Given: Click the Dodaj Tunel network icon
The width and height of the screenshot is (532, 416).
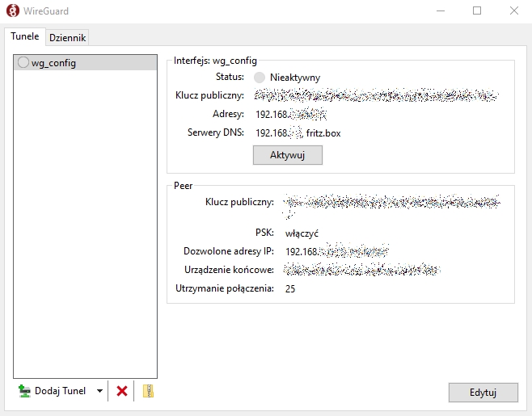Looking at the screenshot, I should (x=24, y=391).
